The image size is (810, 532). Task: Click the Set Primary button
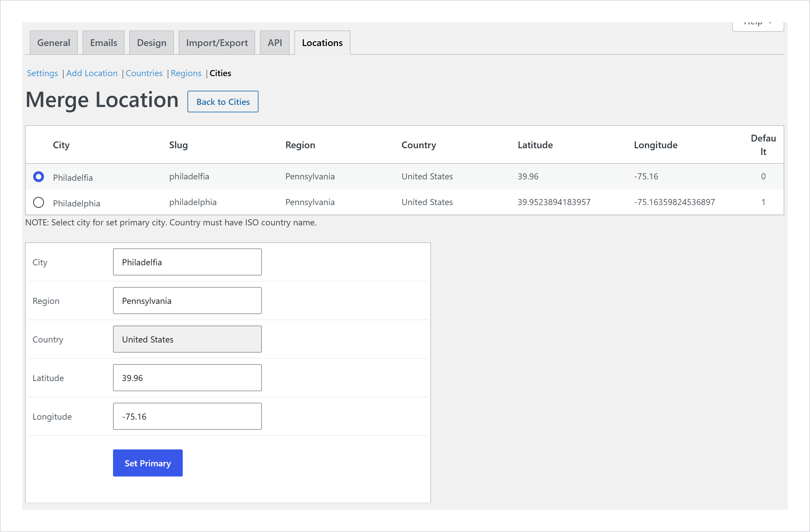tap(148, 463)
